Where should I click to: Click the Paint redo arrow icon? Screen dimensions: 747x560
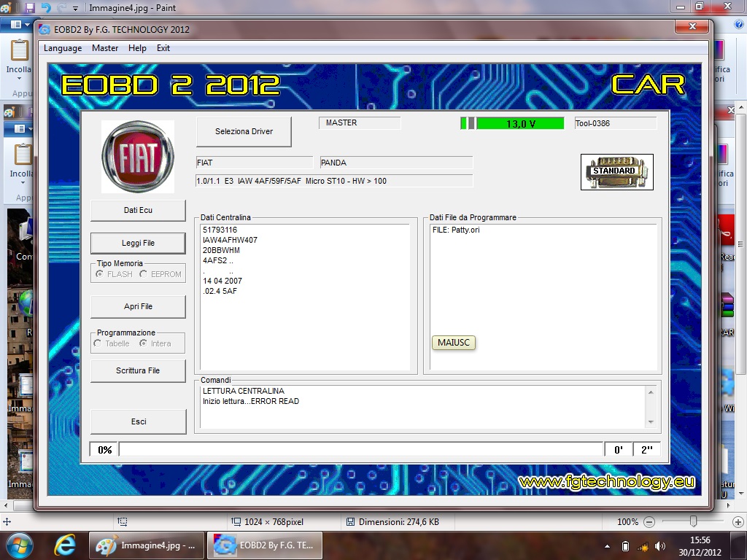pyautogui.click(x=61, y=7)
